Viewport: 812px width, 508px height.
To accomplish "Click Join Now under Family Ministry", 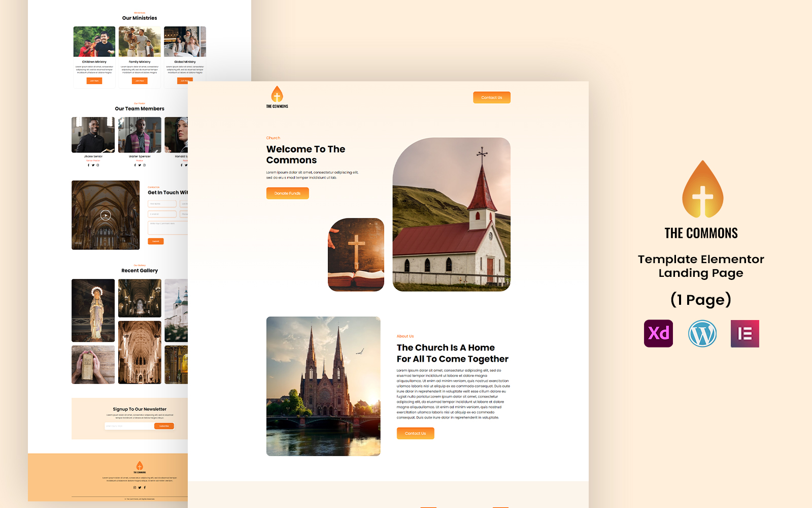I will pos(140,81).
